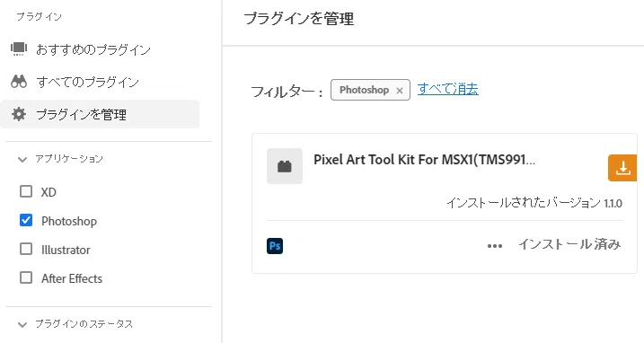The width and height of the screenshot is (644, 343).
Task: Collapse the アプリケーション section chevron
Action: (22, 160)
